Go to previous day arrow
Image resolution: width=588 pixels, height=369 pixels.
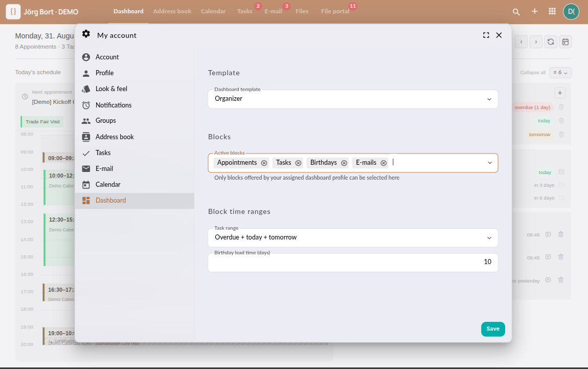[x=521, y=41]
